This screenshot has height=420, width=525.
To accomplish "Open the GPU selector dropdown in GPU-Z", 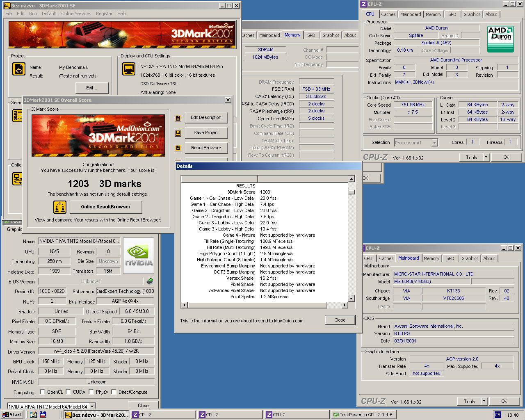I will tap(92, 406).
